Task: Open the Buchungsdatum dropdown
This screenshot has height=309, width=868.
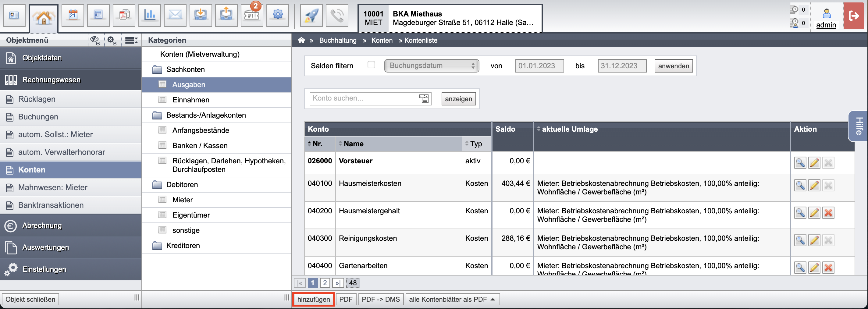Action: coord(432,66)
